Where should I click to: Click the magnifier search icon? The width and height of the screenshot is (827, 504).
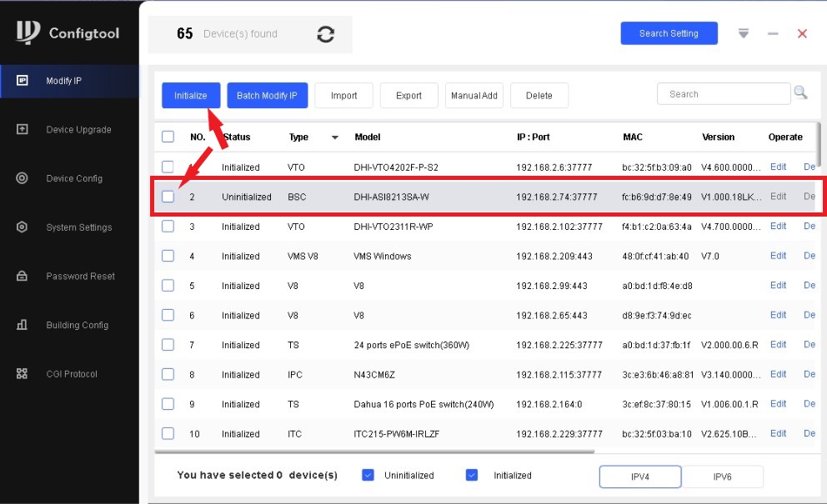(800, 93)
